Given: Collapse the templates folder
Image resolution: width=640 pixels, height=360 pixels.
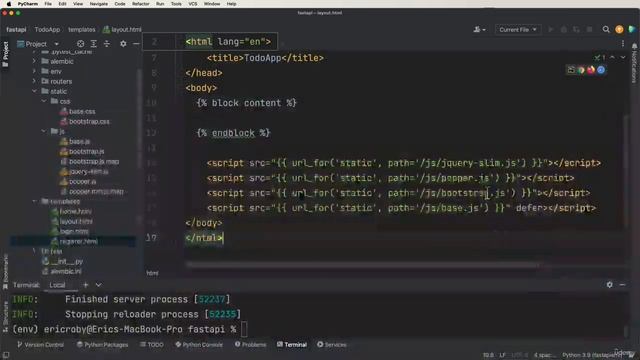Looking at the screenshot, I should coord(34,201).
